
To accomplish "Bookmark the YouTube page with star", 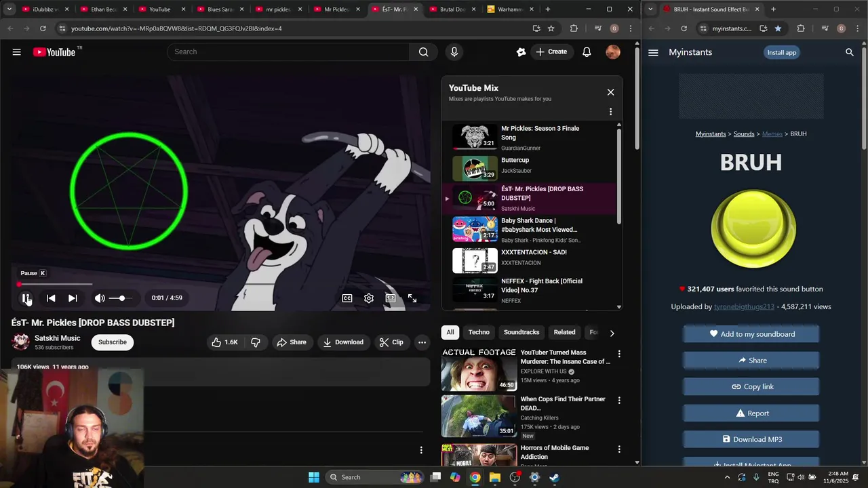I will (551, 28).
